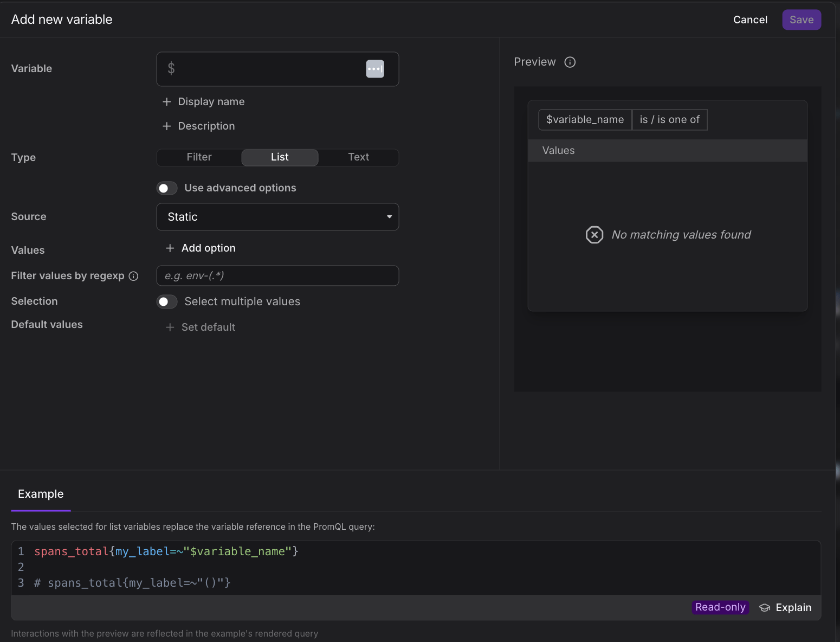The width and height of the screenshot is (840, 642).
Task: Click the plus icon beside Display name
Action: [167, 102]
